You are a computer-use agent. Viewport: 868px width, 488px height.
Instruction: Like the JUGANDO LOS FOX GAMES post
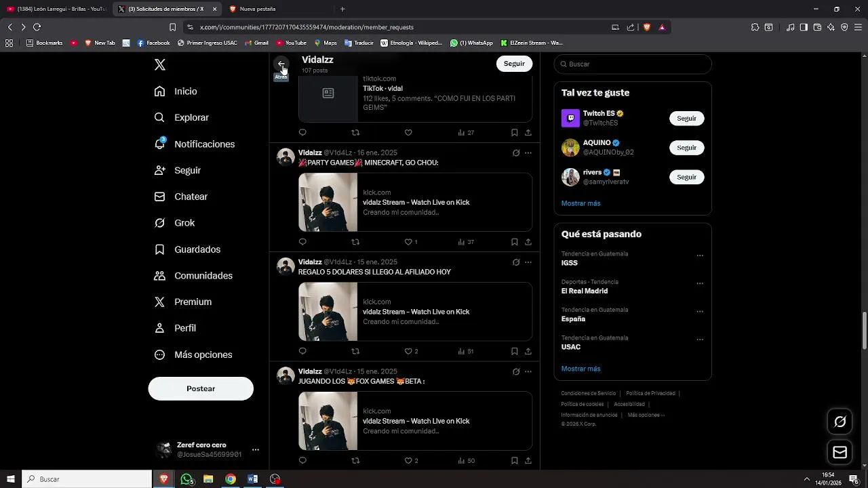pos(408,461)
